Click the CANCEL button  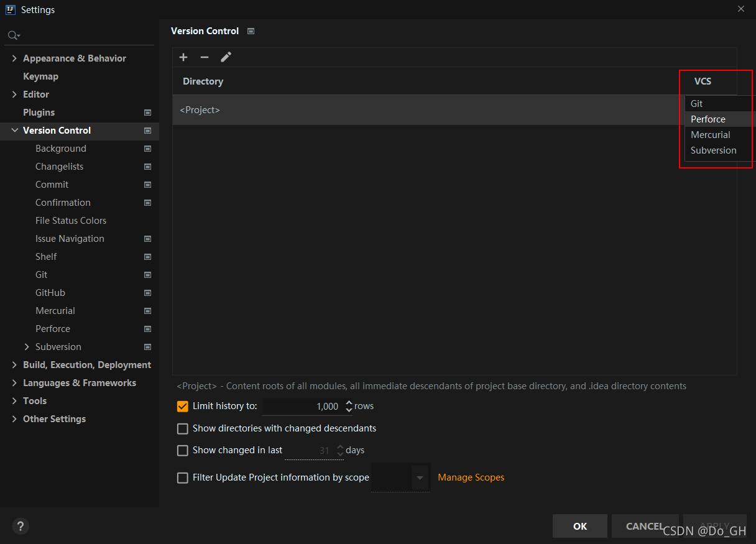pos(645,526)
